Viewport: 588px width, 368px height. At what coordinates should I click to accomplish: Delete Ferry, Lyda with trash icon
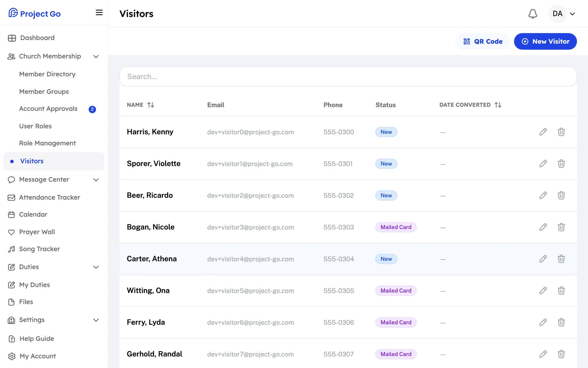(x=561, y=322)
